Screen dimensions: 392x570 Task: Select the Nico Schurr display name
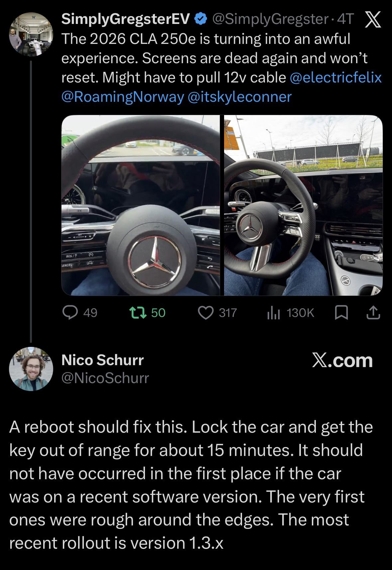point(102,360)
